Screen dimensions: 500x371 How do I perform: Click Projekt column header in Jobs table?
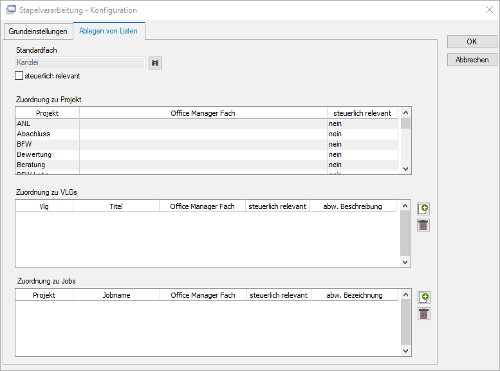(44, 295)
